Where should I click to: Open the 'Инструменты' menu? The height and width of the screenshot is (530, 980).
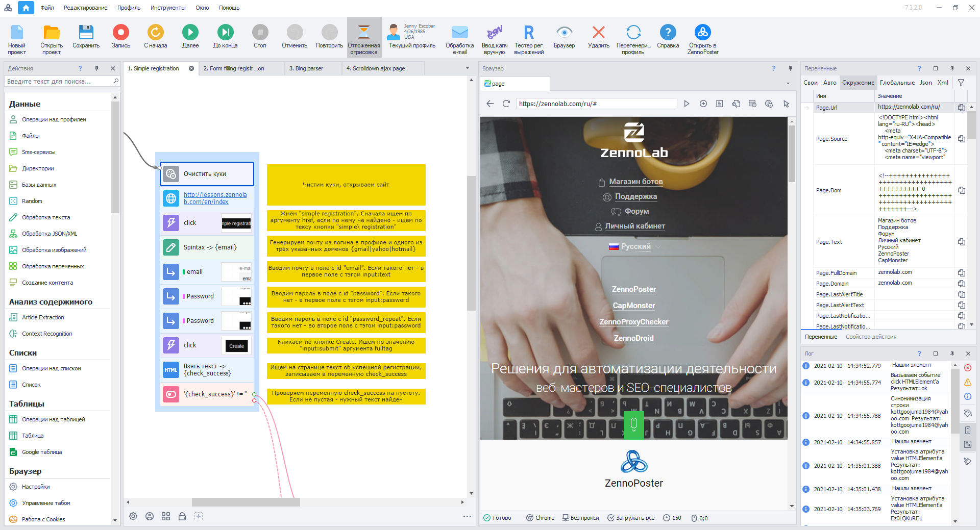pos(168,8)
